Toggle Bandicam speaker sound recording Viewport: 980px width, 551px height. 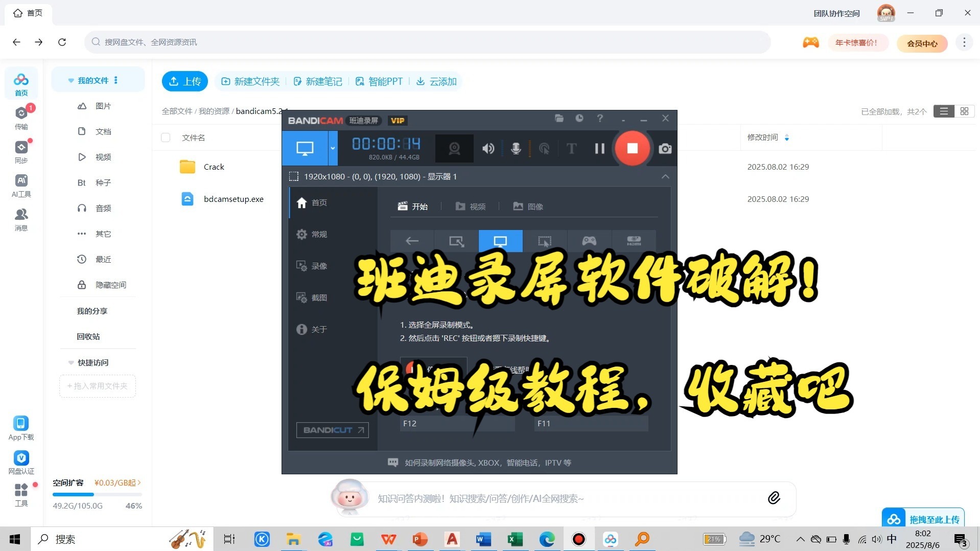pyautogui.click(x=488, y=149)
